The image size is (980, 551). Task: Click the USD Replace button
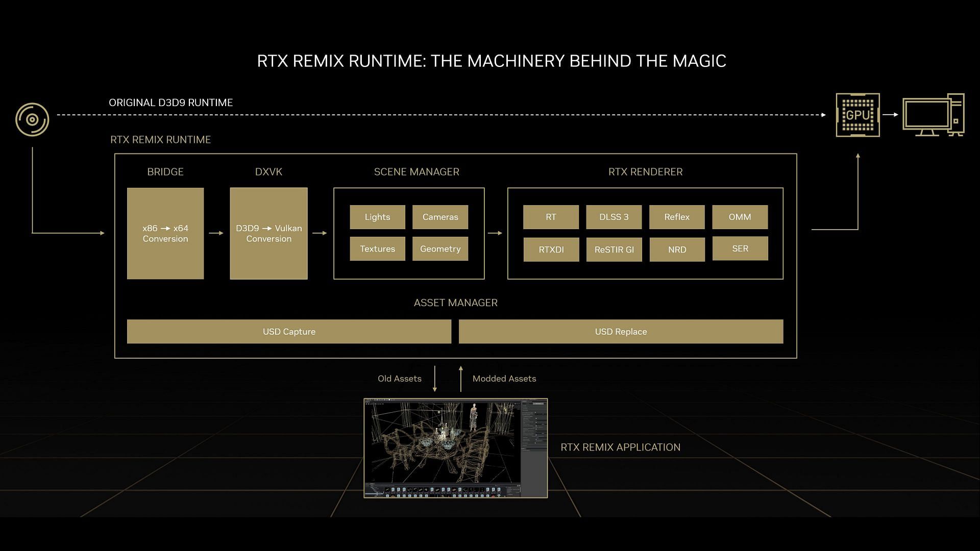click(621, 331)
